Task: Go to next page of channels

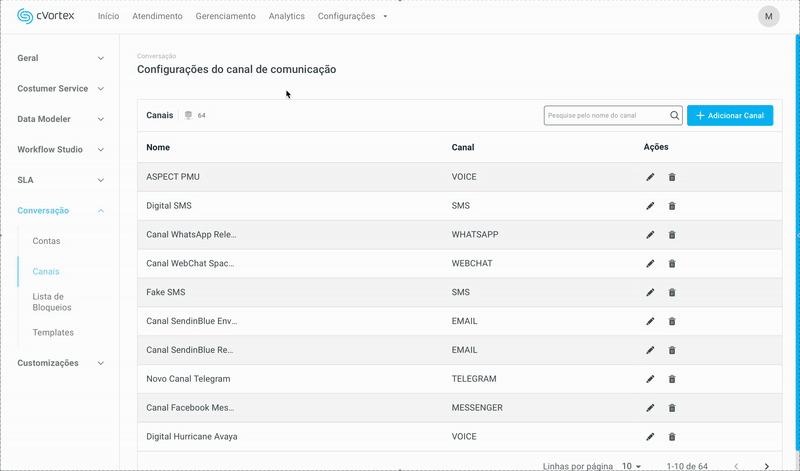Action: pyautogui.click(x=766, y=466)
